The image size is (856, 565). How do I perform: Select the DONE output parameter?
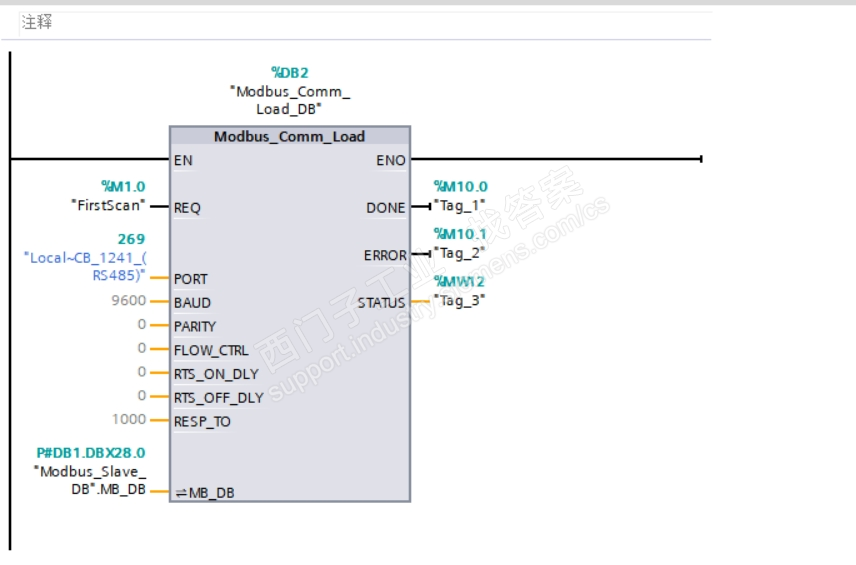click(386, 208)
